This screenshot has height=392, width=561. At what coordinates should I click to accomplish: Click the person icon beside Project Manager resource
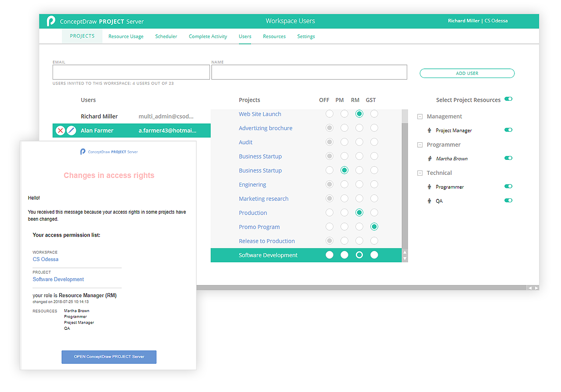click(430, 131)
